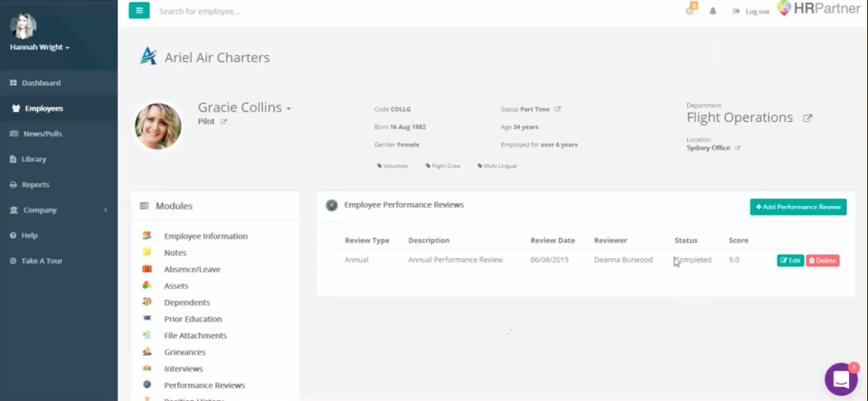This screenshot has width=868, height=401.
Task: Select Absence/Leave module
Action: tap(192, 269)
